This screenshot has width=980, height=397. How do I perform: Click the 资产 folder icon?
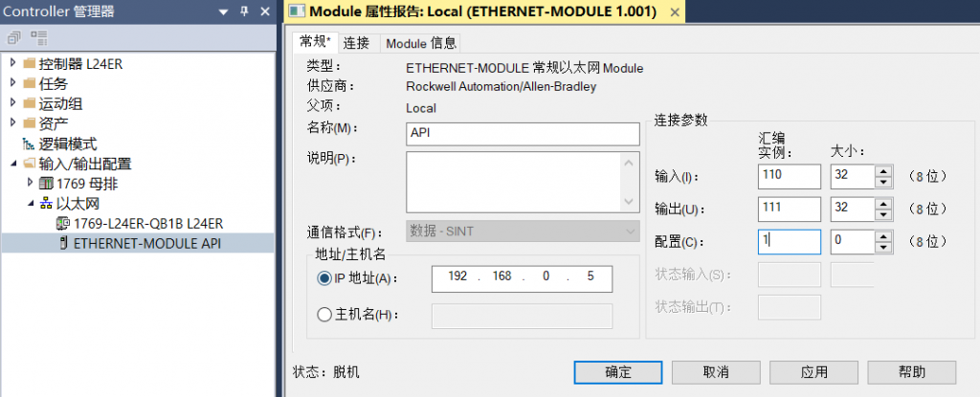point(30,123)
